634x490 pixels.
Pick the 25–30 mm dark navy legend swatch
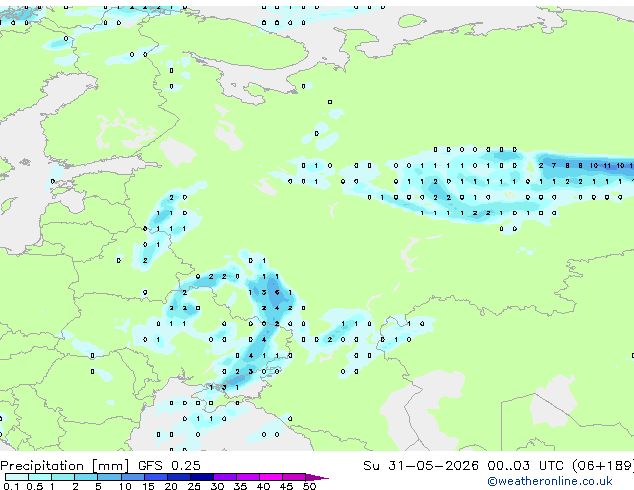pos(202,477)
